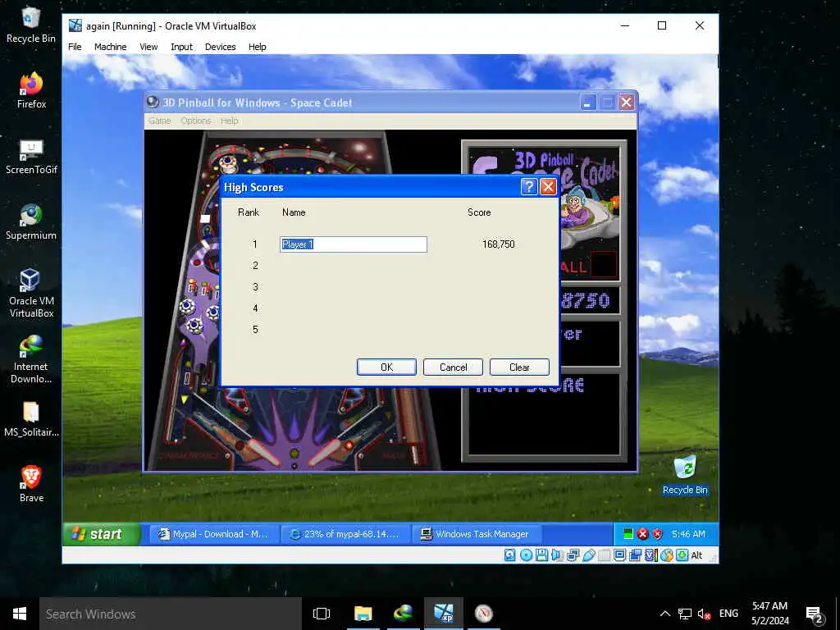Open the Windows 10 Start menu
Viewport: 840px width, 630px height.
click(20, 614)
